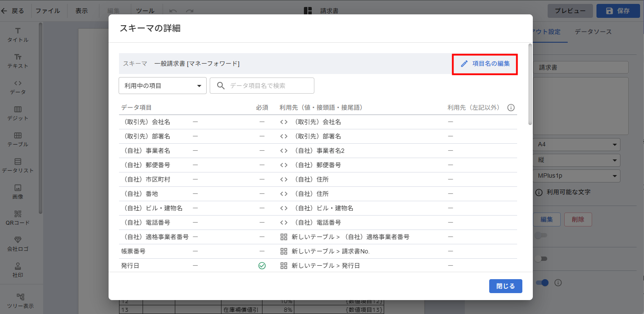This screenshot has width=644, height=314.
Task: Toggle the blue enabled switch
Action: pyautogui.click(x=542, y=283)
